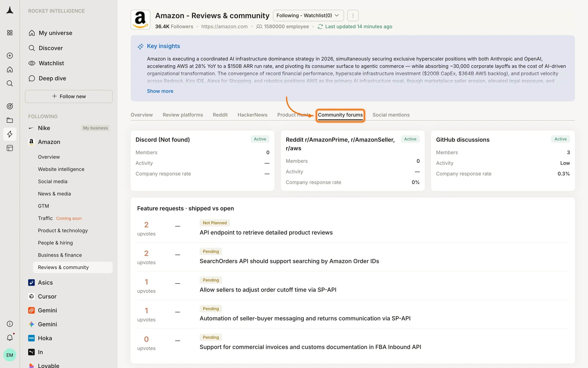The width and height of the screenshot is (588, 368).
Task: Switch to the Social mentions tab
Action: [x=391, y=115]
